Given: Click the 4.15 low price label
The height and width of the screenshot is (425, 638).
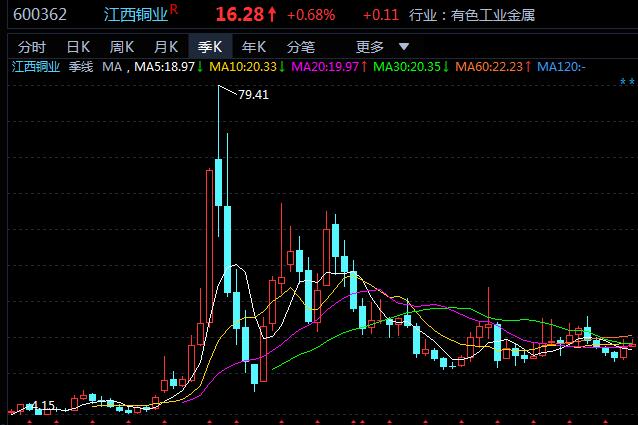Looking at the screenshot, I should [43, 405].
